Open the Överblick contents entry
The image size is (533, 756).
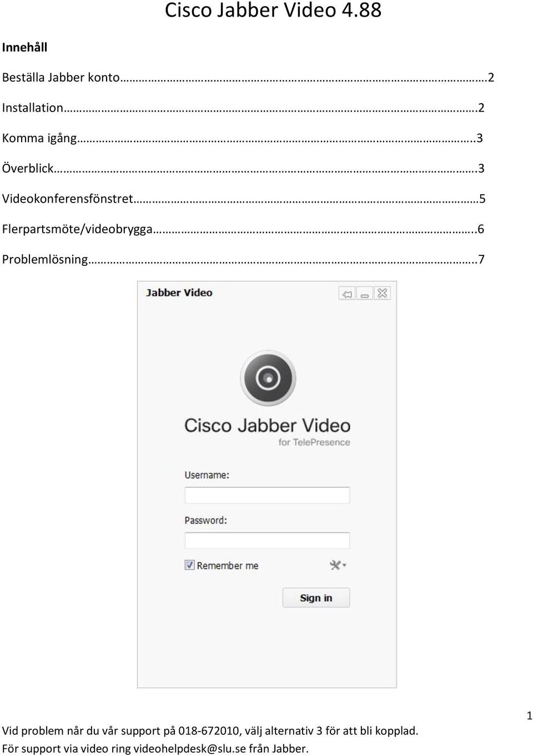(243, 168)
